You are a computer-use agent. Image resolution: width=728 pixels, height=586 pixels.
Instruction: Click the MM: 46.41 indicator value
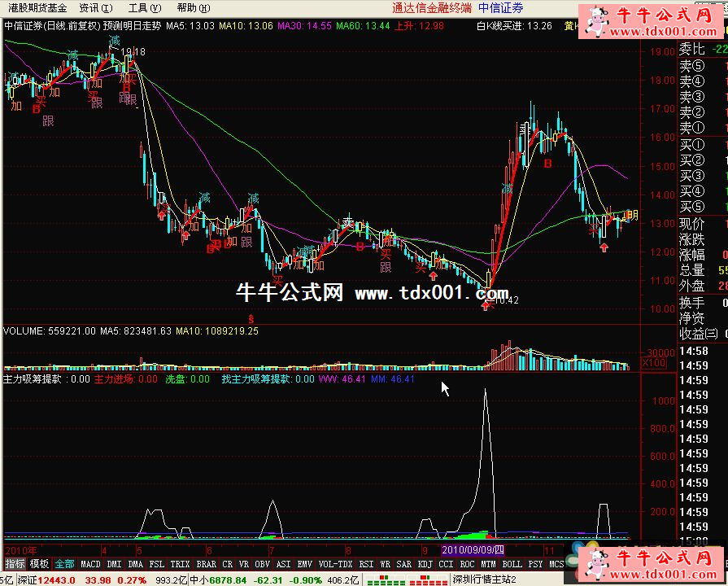pos(393,379)
